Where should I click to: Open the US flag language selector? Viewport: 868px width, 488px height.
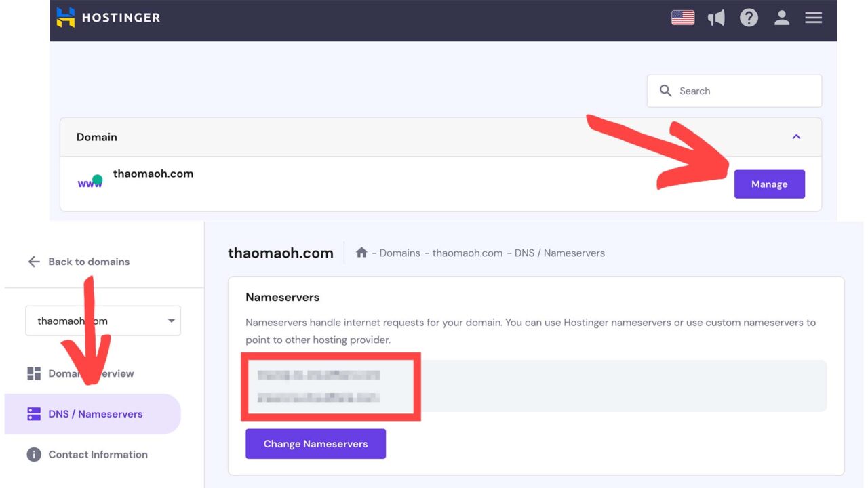coord(682,18)
